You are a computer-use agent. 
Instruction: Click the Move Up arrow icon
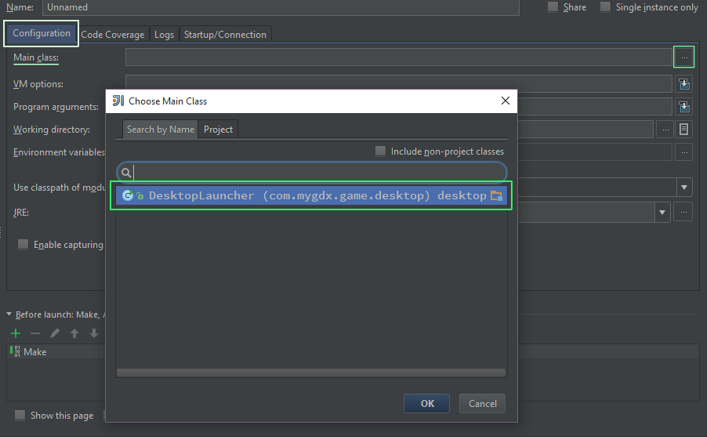click(74, 333)
